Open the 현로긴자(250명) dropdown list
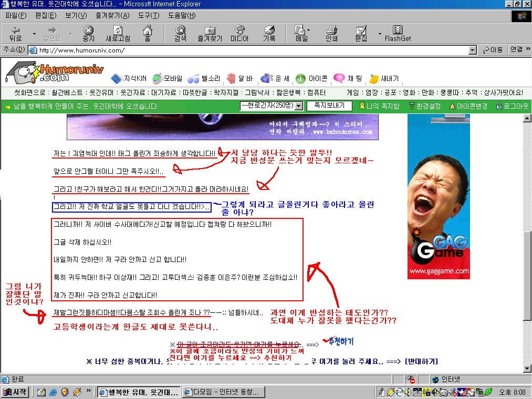532x399 pixels. (298, 106)
